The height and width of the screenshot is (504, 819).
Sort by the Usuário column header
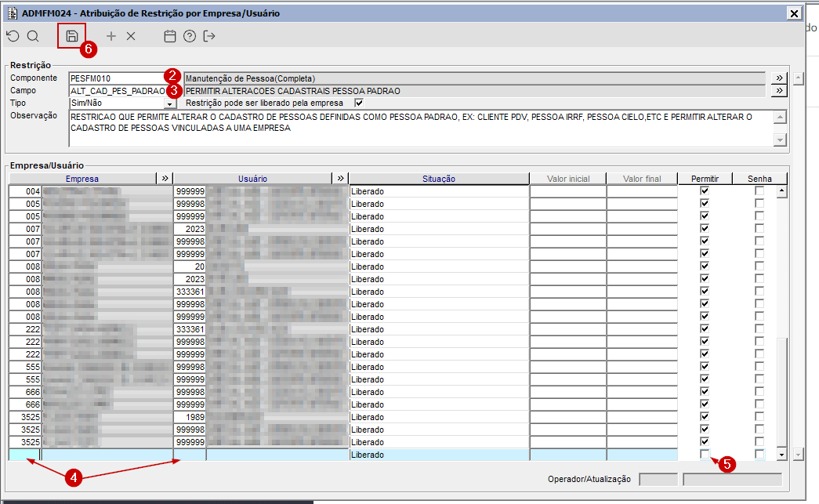253,179
